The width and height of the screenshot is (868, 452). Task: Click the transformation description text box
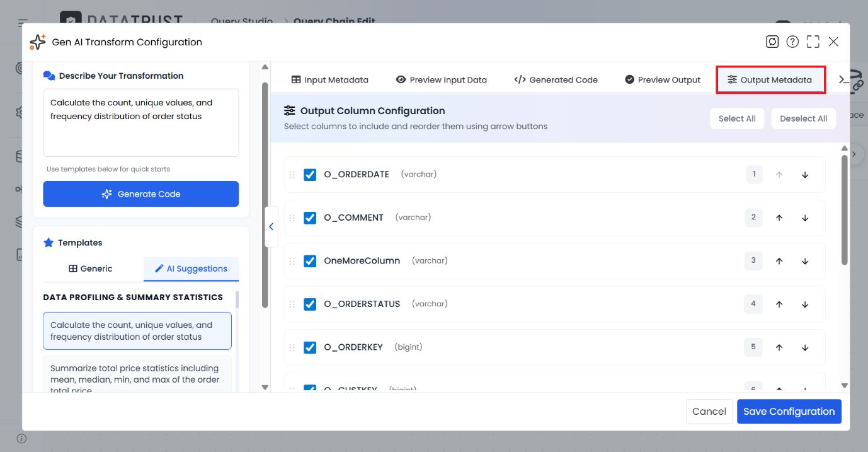pos(141,122)
